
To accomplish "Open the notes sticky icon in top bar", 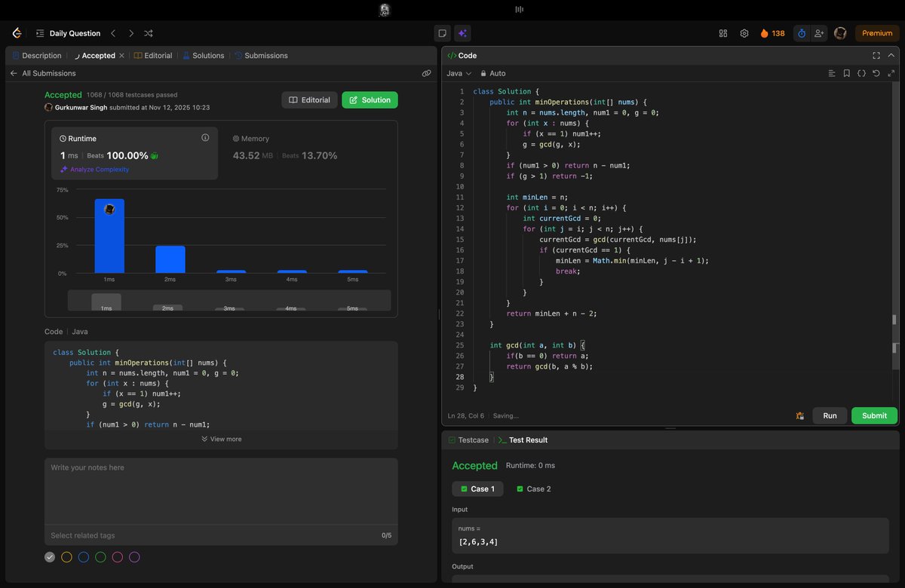I will coord(442,33).
